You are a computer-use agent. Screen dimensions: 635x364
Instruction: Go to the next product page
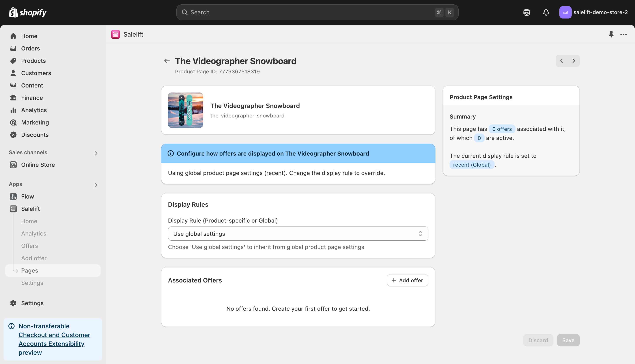pyautogui.click(x=574, y=61)
